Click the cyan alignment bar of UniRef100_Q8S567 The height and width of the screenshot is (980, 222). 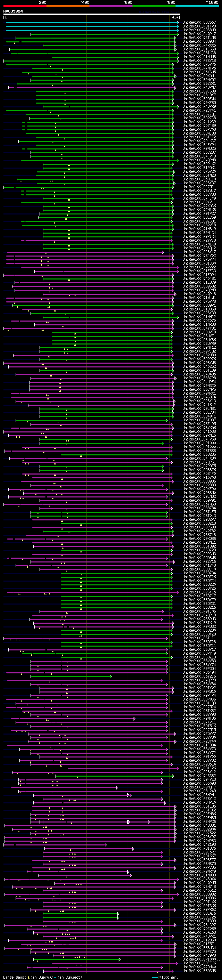coord(92,23)
